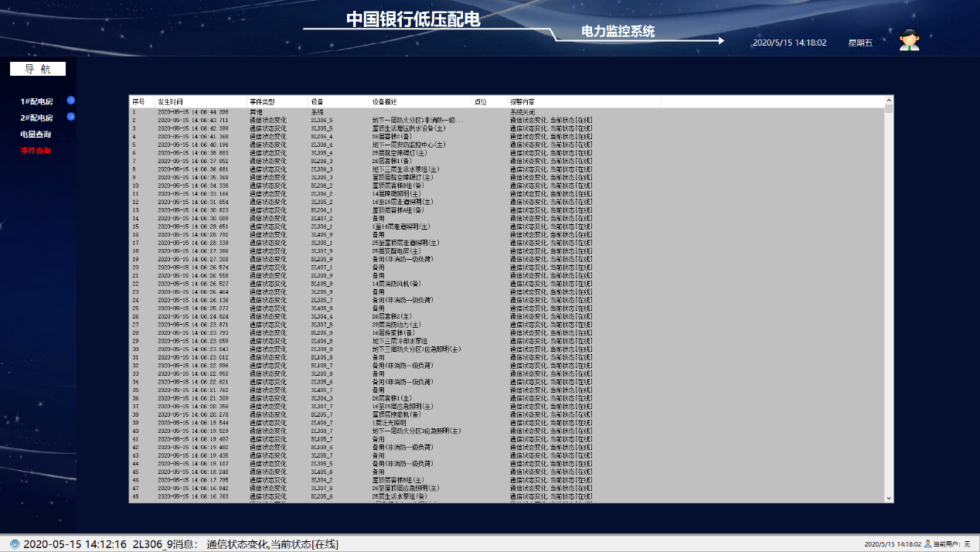Click the 2L306_9消息 status bar message

[x=181, y=544]
